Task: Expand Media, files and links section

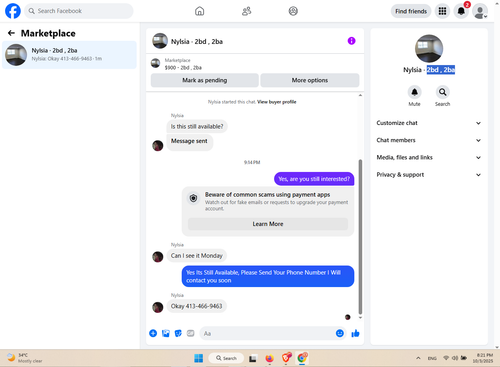Action: point(429,157)
